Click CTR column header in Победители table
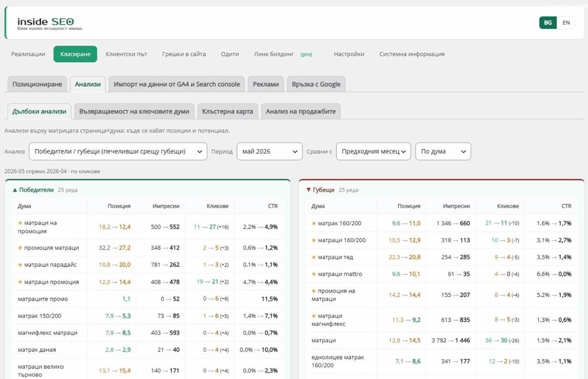The width and height of the screenshot is (588, 379). [x=273, y=206]
